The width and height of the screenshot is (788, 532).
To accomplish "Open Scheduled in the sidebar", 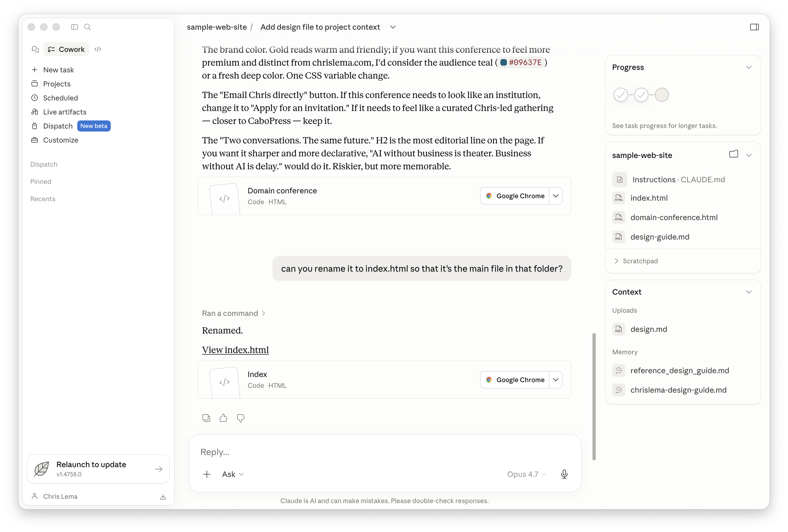I will tap(60, 98).
